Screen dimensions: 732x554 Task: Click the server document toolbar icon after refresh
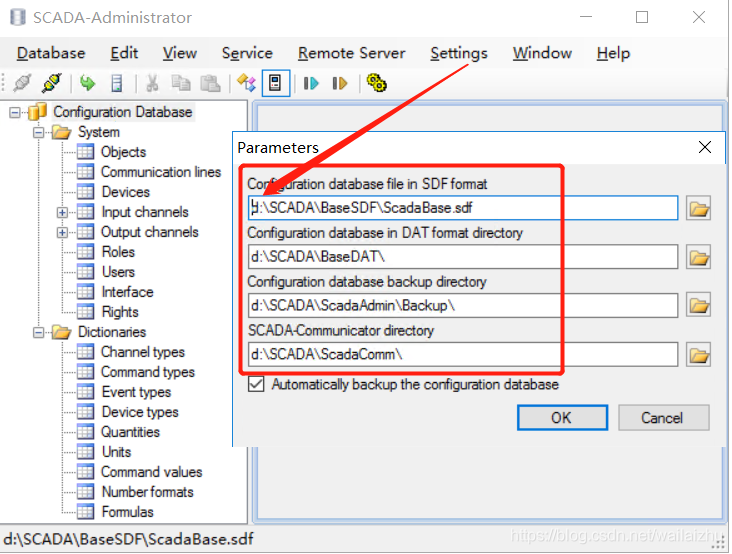pos(117,84)
